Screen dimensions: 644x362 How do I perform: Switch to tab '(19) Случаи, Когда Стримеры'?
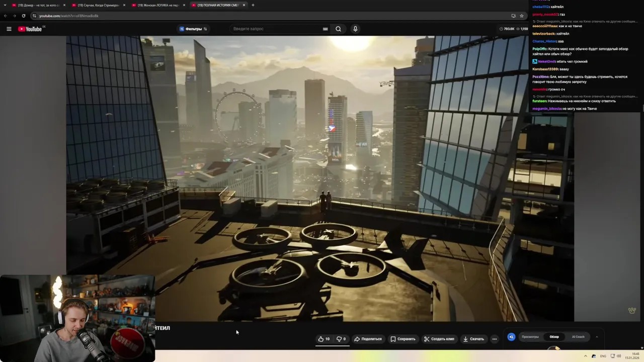click(x=98, y=5)
